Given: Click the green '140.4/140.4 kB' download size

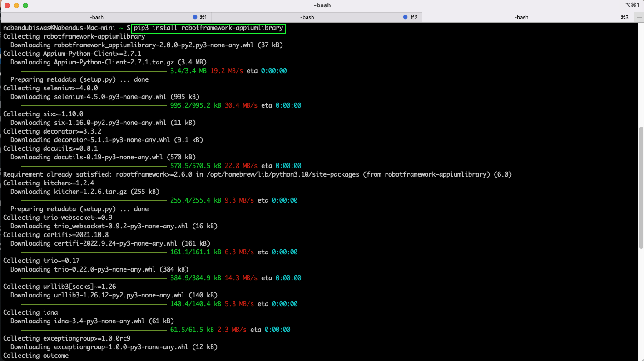Looking at the screenshot, I should [196, 304].
